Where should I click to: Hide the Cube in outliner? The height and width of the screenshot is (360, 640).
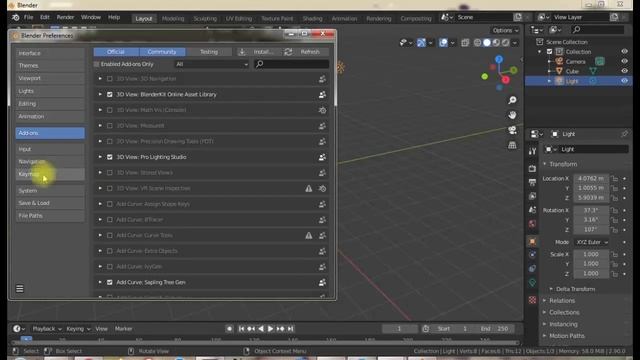coord(624,71)
